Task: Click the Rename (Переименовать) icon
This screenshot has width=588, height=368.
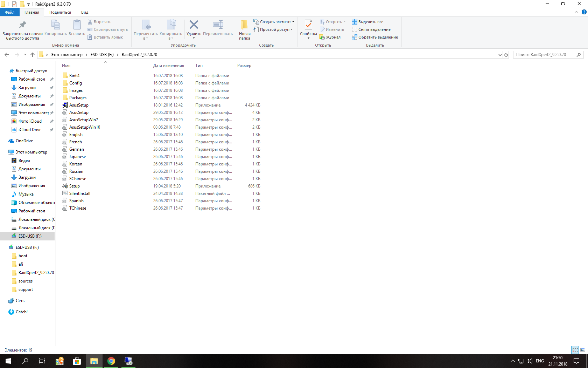Action: 218,25
